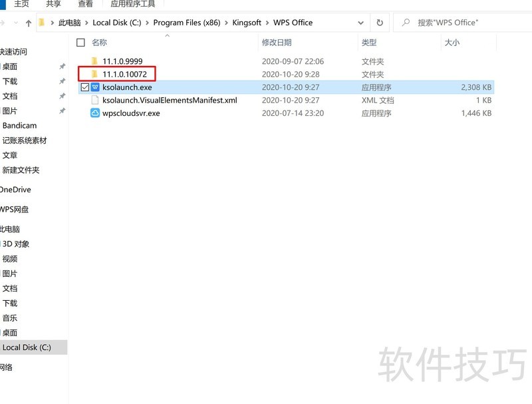
Task: Click the 2,308 KB size cell
Action: pyautogui.click(x=476, y=87)
